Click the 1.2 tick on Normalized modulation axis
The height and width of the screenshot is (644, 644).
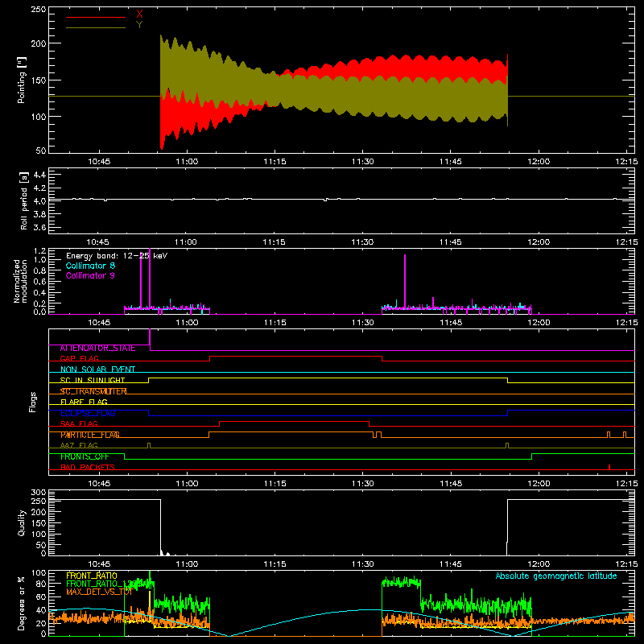click(39, 251)
